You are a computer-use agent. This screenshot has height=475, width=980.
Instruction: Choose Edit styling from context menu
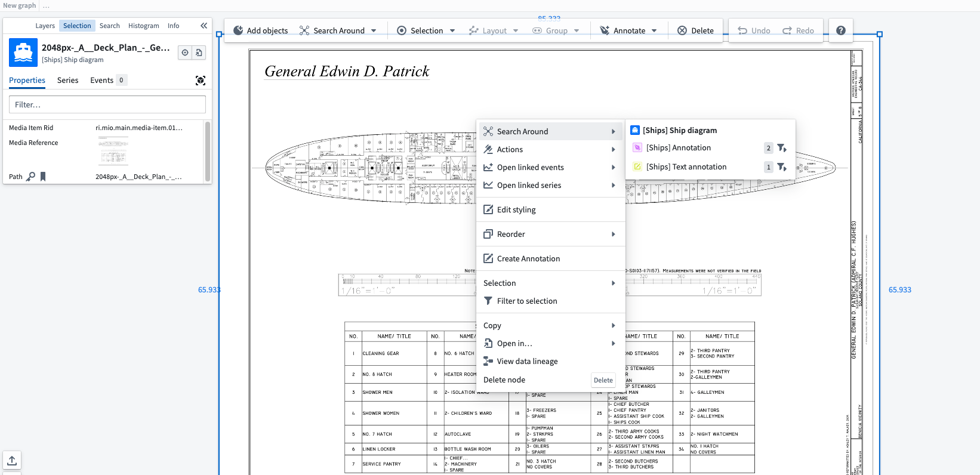[551, 210]
